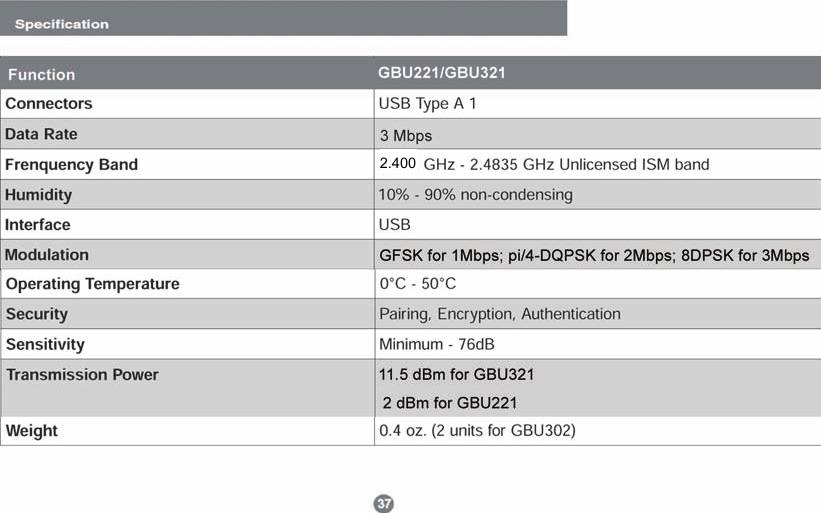The width and height of the screenshot is (821, 513).
Task: Select the Sensitivity row label
Action: click(x=45, y=344)
